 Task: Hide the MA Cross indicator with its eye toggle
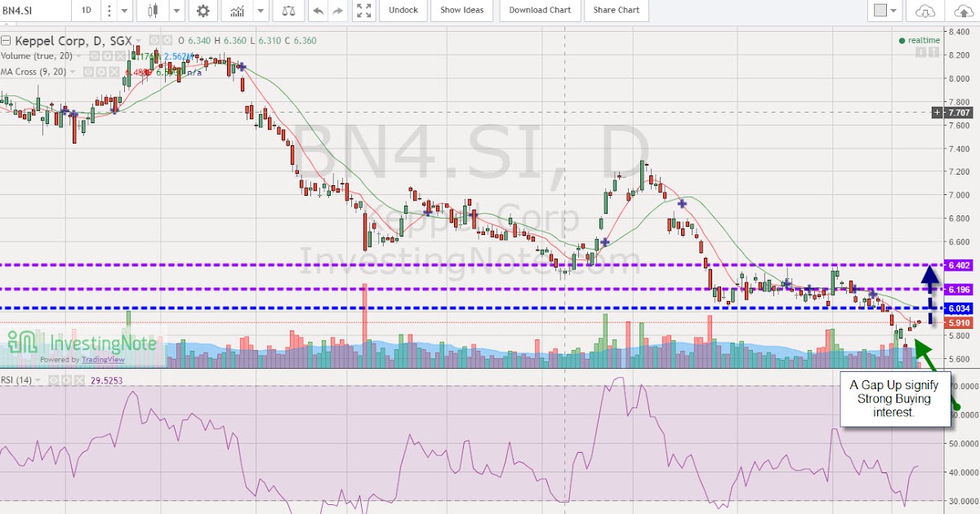pos(88,72)
